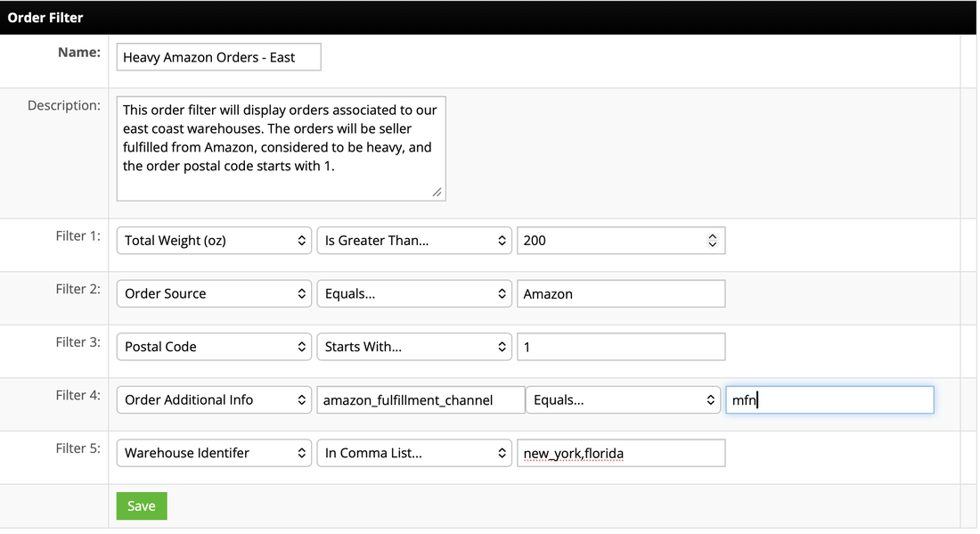Click the Filter 4: label
The height and width of the screenshot is (534, 980).
point(78,396)
